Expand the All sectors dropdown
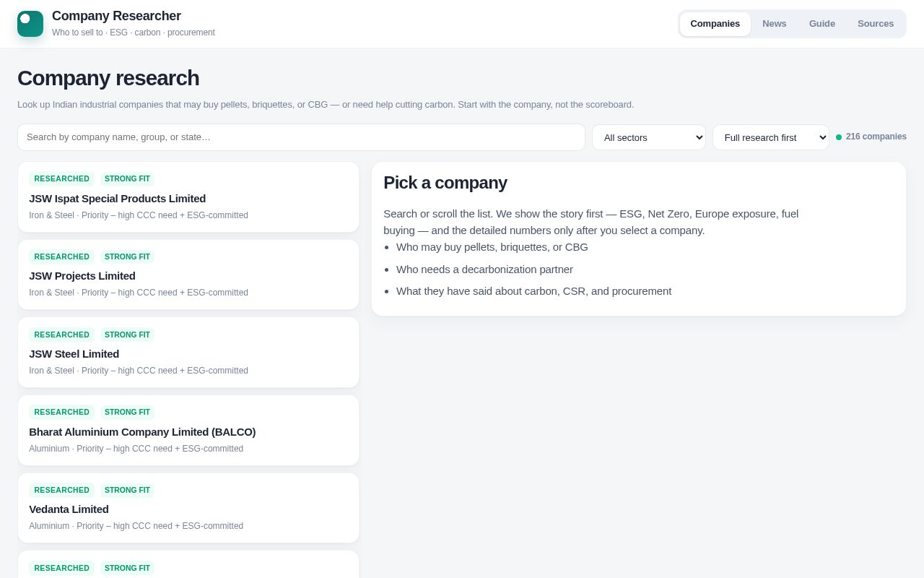This screenshot has width=924, height=578. pos(649,137)
